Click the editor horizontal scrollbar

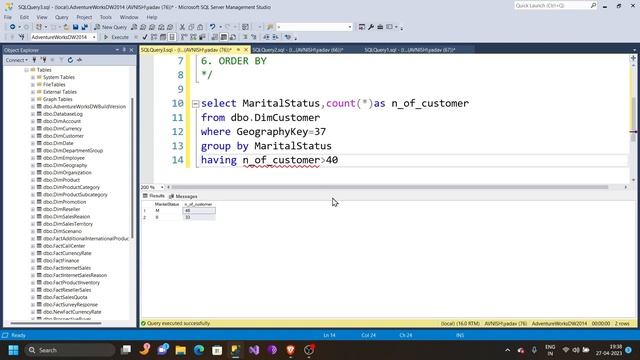(x=390, y=187)
